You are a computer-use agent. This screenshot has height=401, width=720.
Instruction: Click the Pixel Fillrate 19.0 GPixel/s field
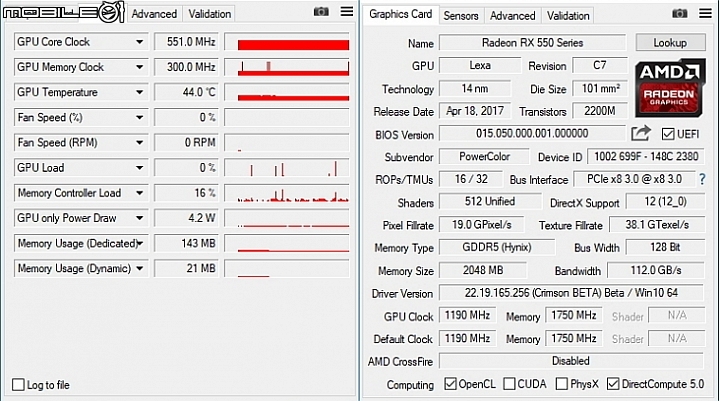click(481, 225)
